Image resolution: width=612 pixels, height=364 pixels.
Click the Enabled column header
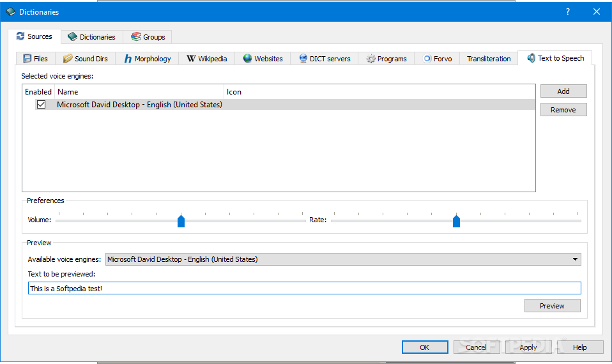38,92
